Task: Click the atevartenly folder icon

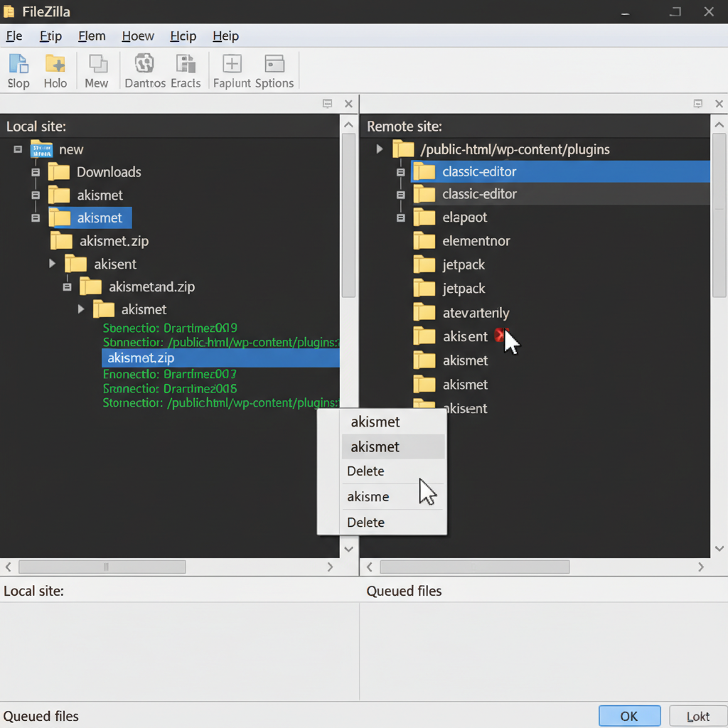Action: [x=424, y=312]
